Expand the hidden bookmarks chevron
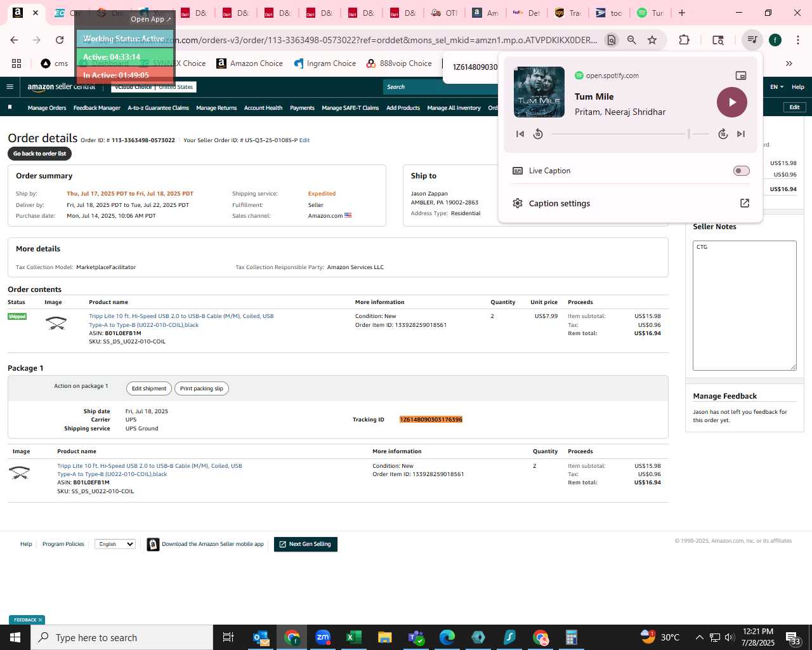812x650 pixels. tap(789, 63)
